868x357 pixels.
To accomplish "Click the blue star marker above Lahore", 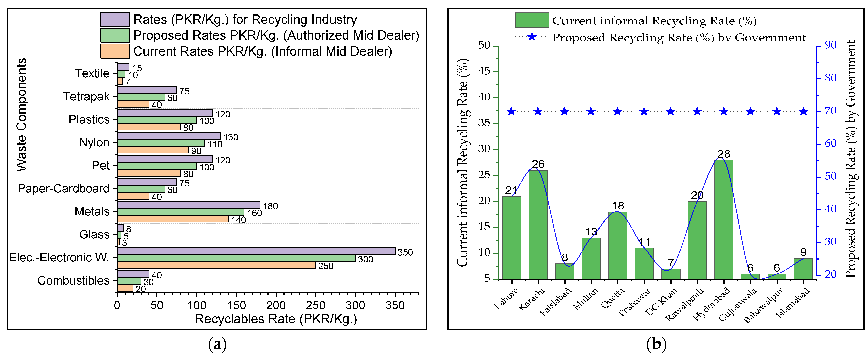I will 511,112.
